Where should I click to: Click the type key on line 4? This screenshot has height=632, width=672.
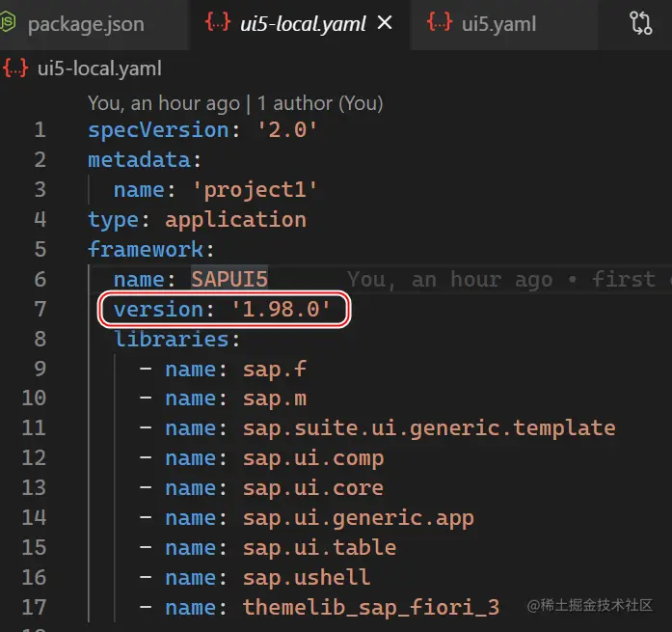click(x=113, y=220)
